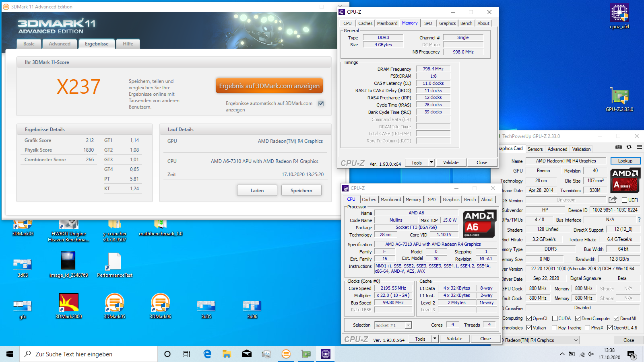Open Windows Start menu
644x362 pixels.
click(x=10, y=354)
